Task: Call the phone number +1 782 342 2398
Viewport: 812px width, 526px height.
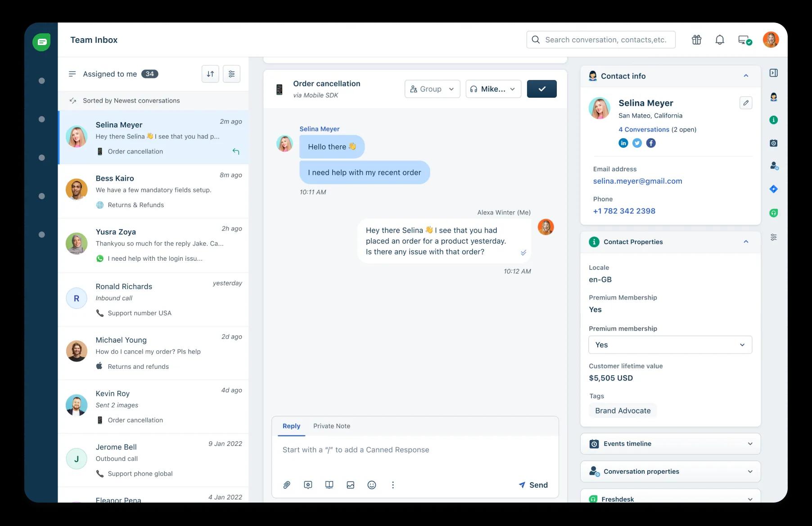Action: click(624, 211)
